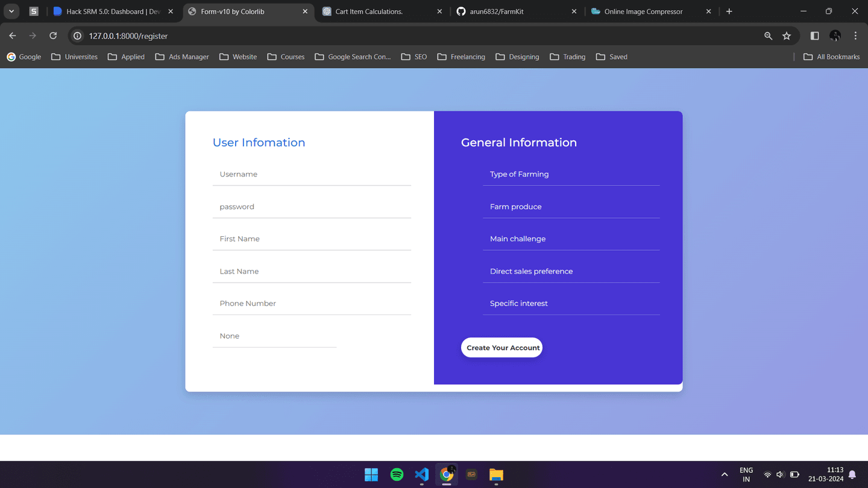The height and width of the screenshot is (488, 868).
Task: Open the Courses bookmark folder
Action: click(286, 57)
